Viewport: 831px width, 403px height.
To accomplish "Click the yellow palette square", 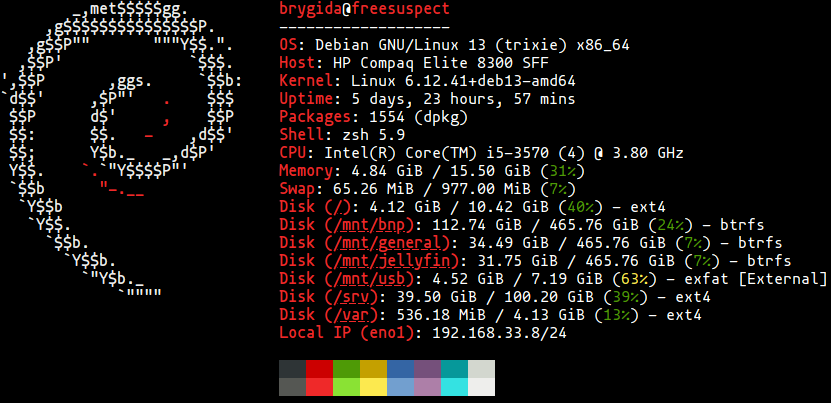I will (x=374, y=387).
